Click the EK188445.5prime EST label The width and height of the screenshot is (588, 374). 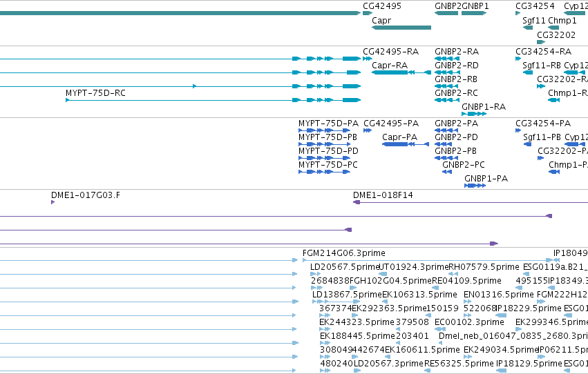click(358, 336)
